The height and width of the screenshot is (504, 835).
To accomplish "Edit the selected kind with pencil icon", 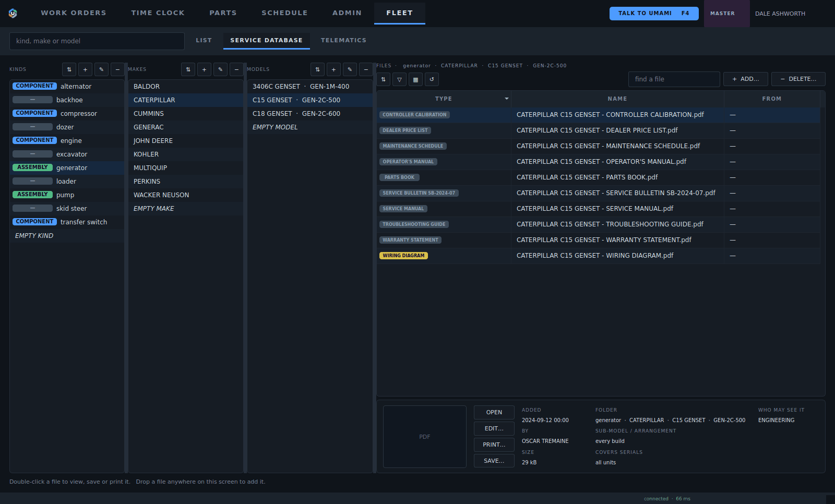I will [x=101, y=69].
